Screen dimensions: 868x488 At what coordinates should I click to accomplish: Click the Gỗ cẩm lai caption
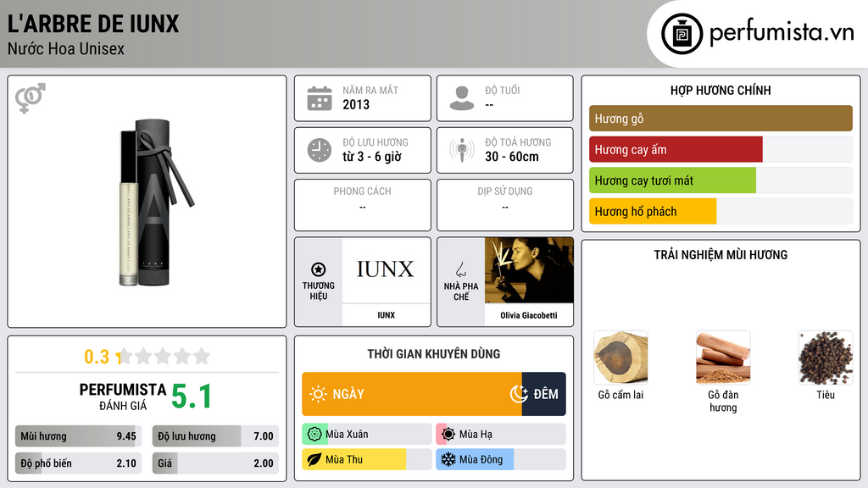[620, 395]
